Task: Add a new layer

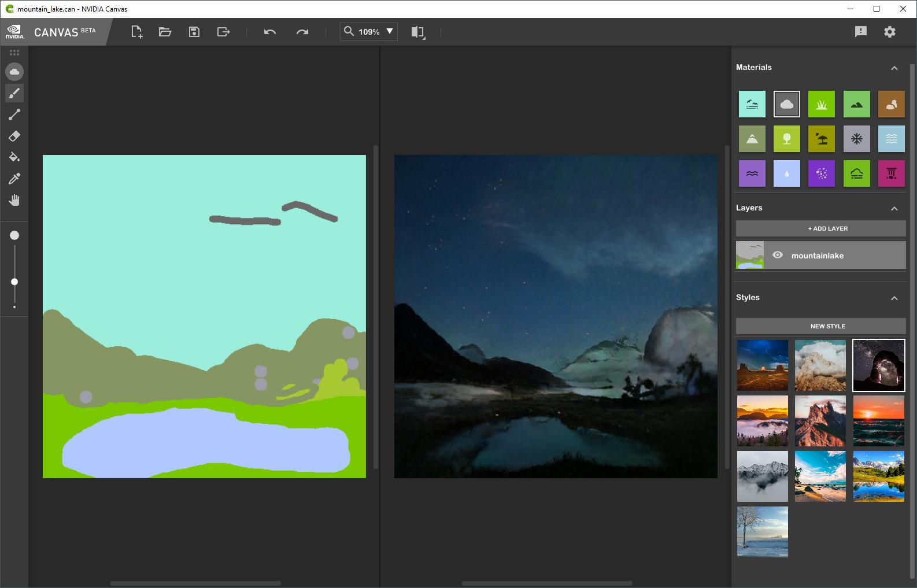Action: (821, 228)
